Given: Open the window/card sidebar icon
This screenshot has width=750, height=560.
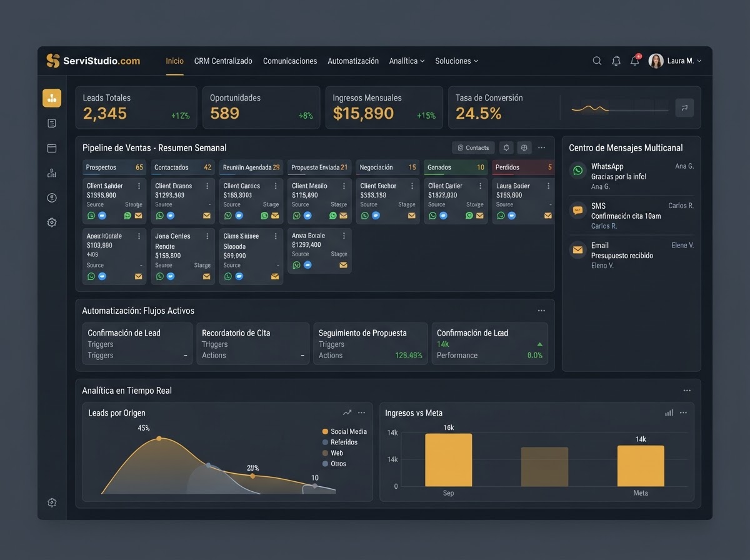Looking at the screenshot, I should [52, 148].
